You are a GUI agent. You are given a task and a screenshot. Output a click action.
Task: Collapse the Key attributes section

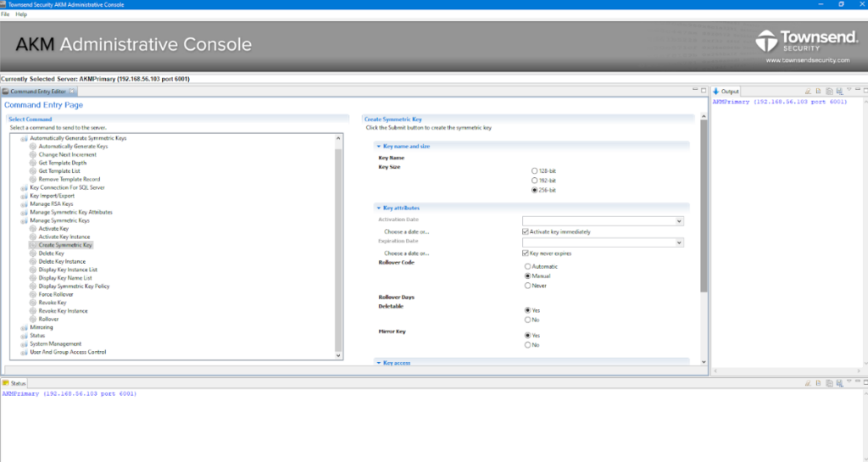[379, 208]
